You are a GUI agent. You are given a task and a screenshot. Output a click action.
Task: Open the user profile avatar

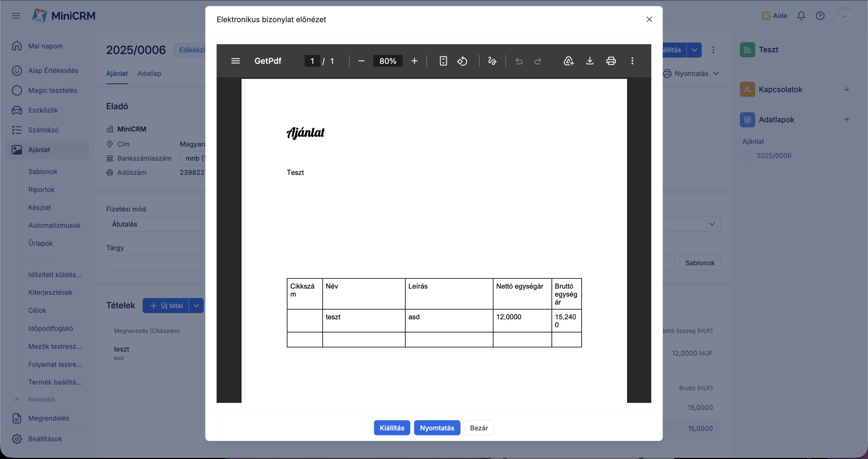pos(844,16)
